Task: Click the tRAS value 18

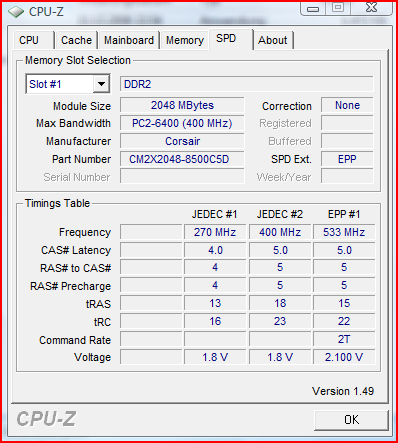Action: coord(280,303)
